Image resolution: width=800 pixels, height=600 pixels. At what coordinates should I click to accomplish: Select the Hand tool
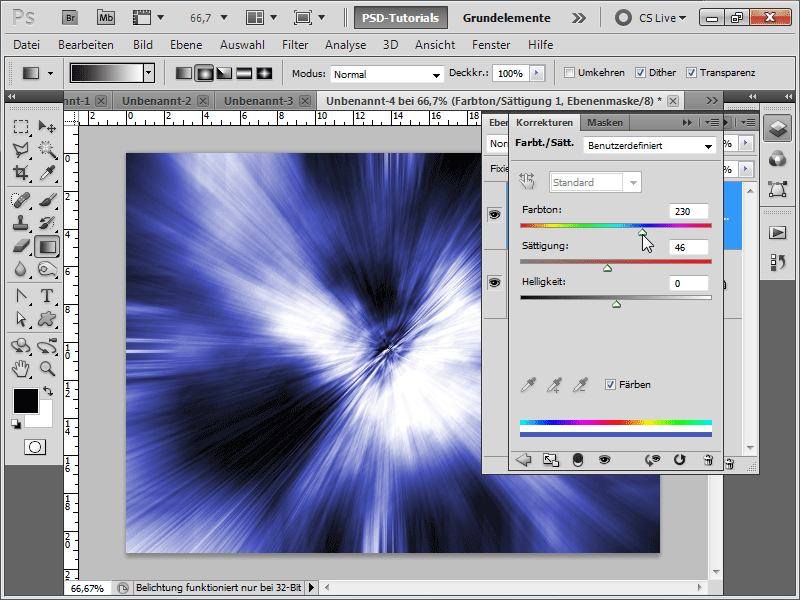[x=21, y=369]
